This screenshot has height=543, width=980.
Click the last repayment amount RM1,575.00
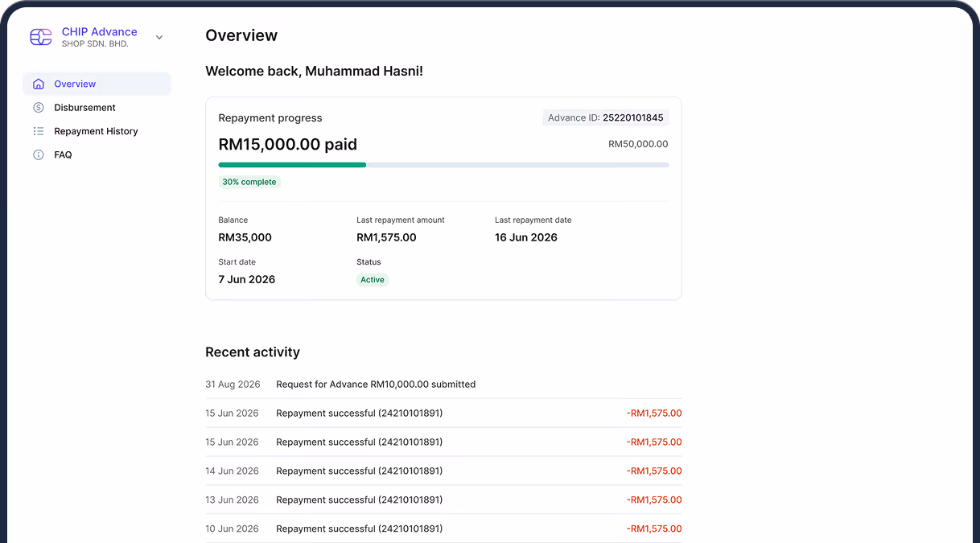387,237
